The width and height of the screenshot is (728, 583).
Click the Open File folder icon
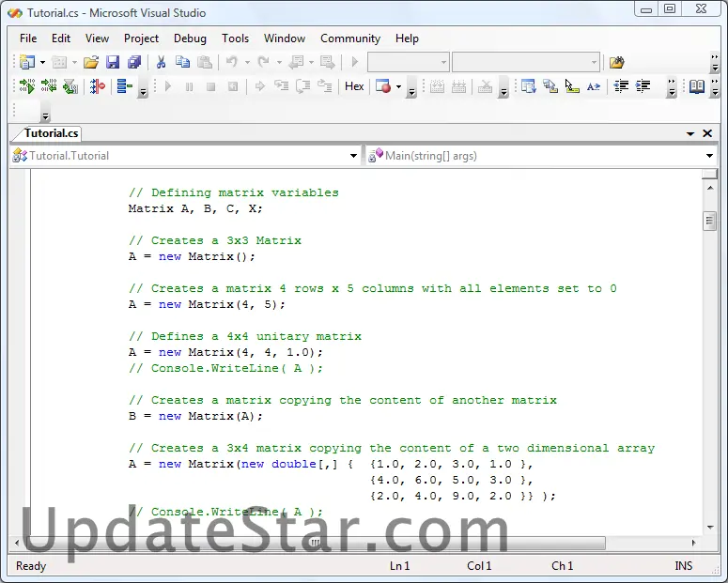point(91,62)
